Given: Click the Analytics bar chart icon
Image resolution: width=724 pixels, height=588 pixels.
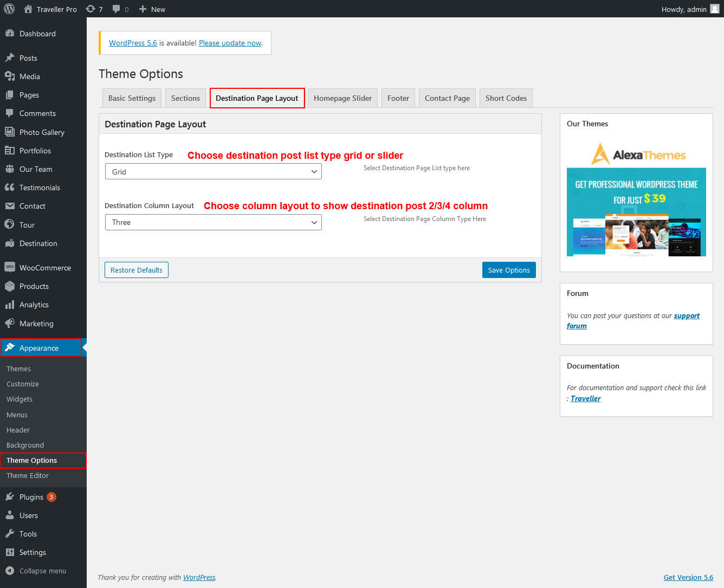Looking at the screenshot, I should click(x=10, y=305).
